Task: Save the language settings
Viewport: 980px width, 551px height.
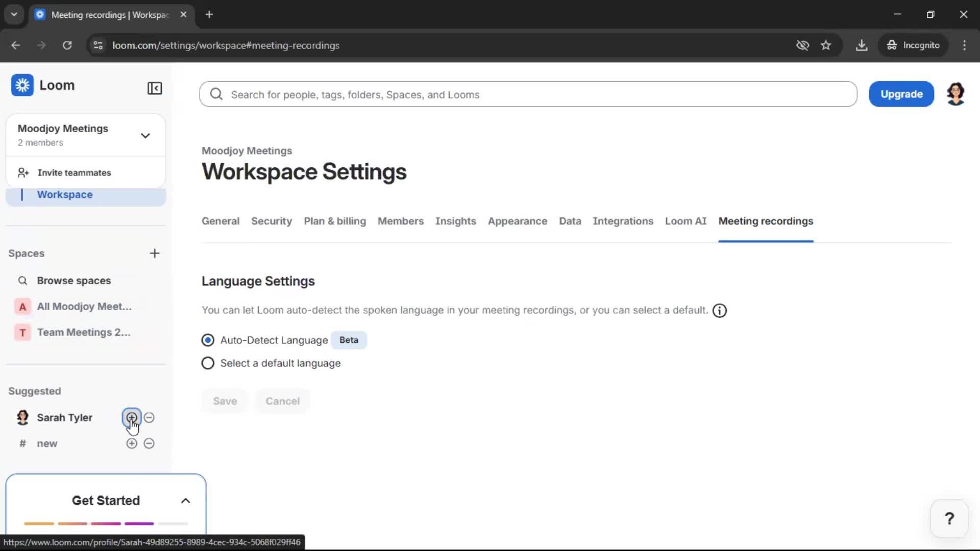Action: (225, 401)
